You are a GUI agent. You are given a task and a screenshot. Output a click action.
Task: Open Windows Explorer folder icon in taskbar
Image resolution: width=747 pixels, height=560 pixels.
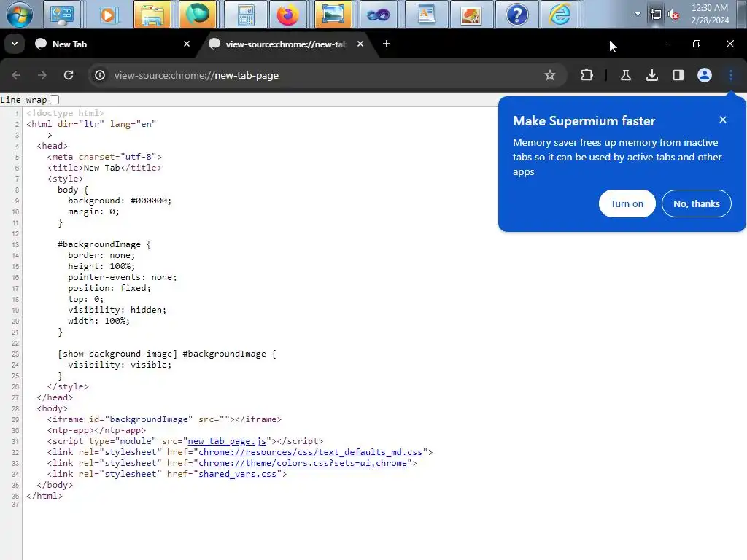pos(152,15)
